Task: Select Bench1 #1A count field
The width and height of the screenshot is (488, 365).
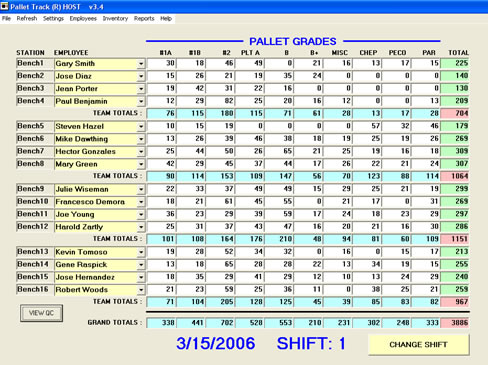Action: point(161,63)
